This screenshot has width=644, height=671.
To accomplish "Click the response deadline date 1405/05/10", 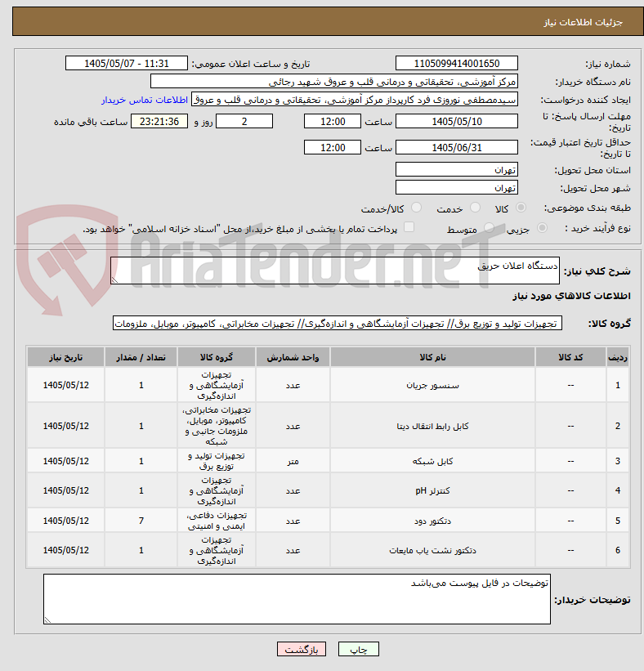I will pyautogui.click(x=457, y=122).
